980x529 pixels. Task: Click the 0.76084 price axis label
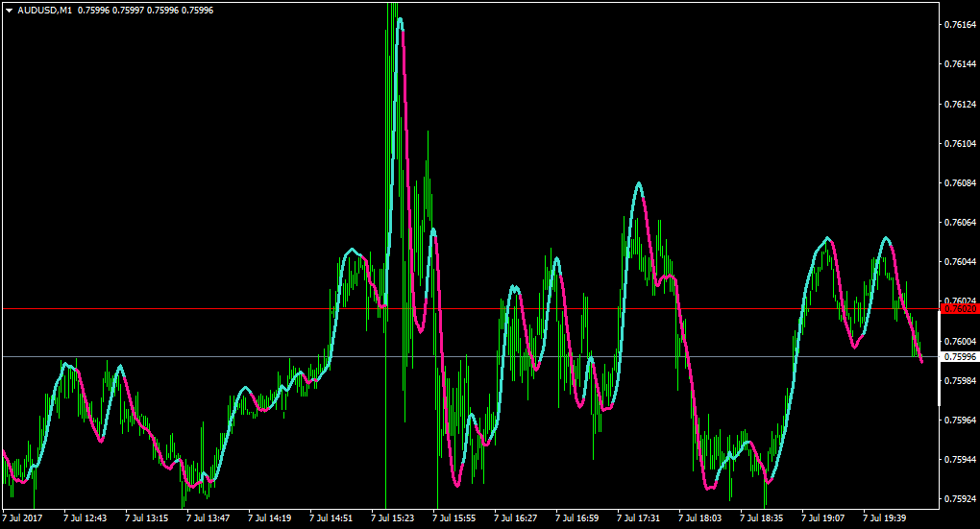(960, 183)
